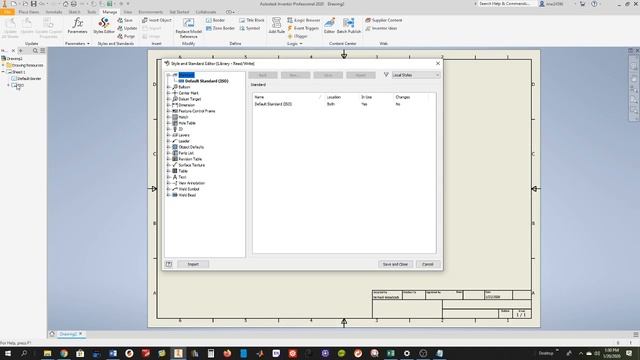This screenshot has height=360, width=640.
Task: Click the search icon in browser panel
Action: (35, 51)
